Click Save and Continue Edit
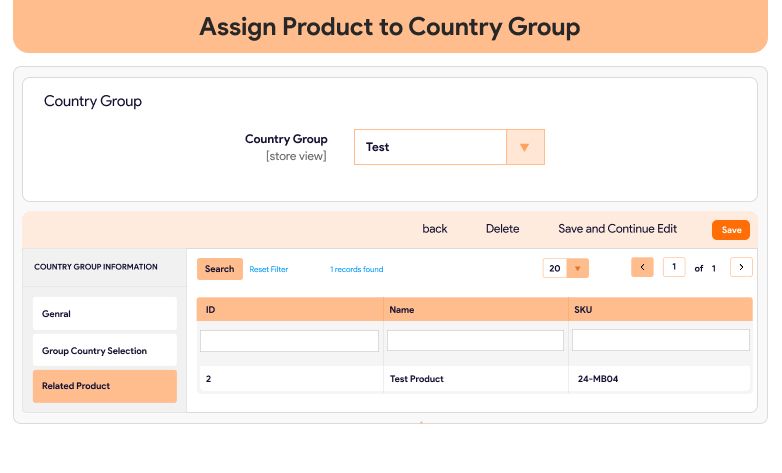Screen dimensions: 782x473 click(617, 229)
